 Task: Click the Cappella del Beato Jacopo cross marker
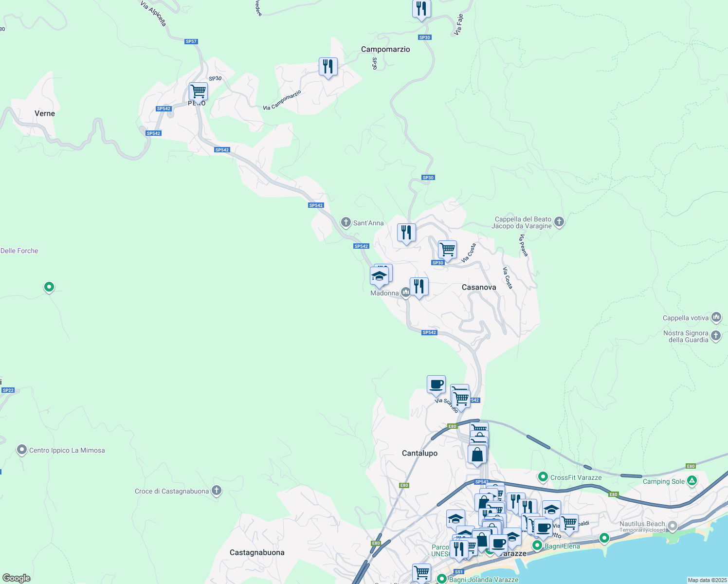[x=559, y=222]
